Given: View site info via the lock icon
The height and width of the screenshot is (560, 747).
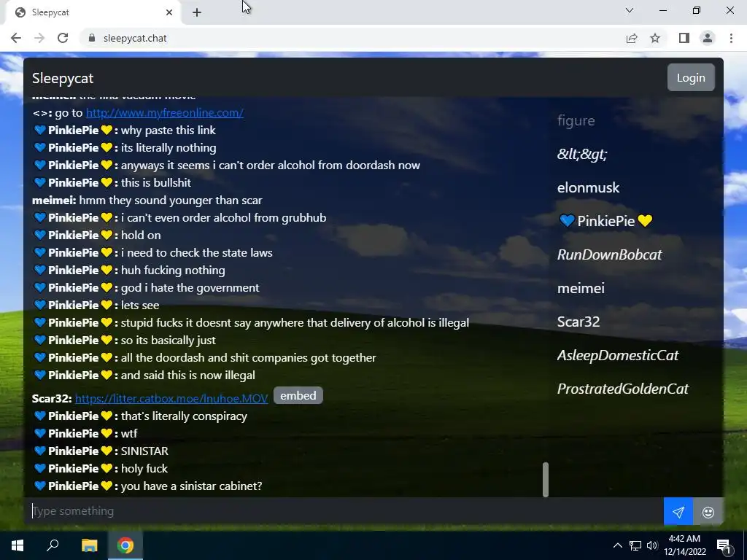Looking at the screenshot, I should pyautogui.click(x=92, y=38).
